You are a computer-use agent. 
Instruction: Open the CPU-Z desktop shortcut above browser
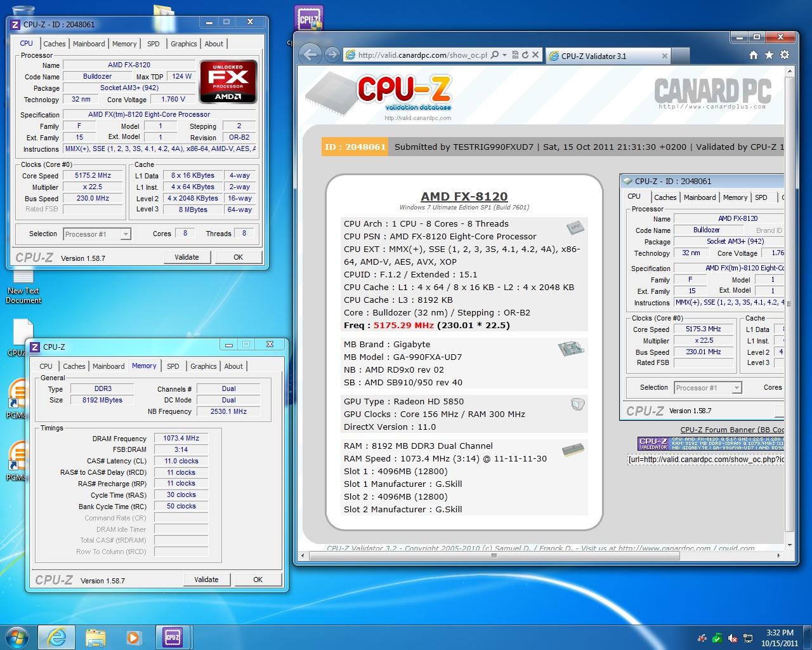(309, 19)
